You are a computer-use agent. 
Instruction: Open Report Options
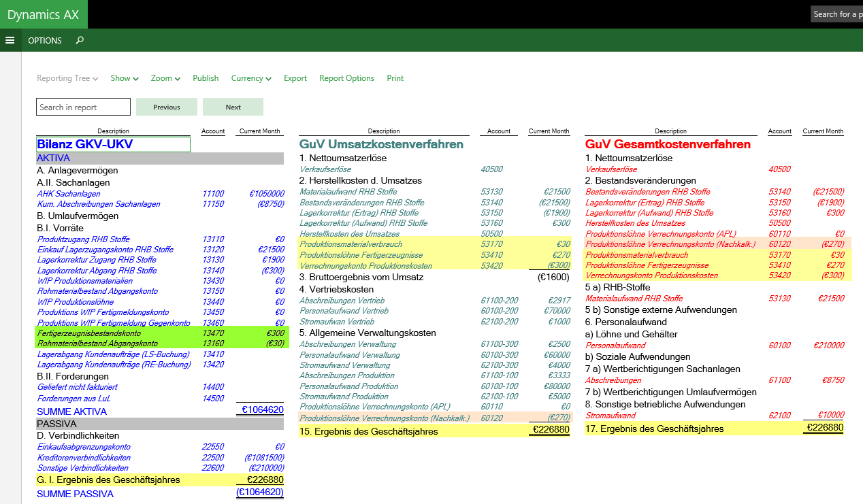coord(346,78)
